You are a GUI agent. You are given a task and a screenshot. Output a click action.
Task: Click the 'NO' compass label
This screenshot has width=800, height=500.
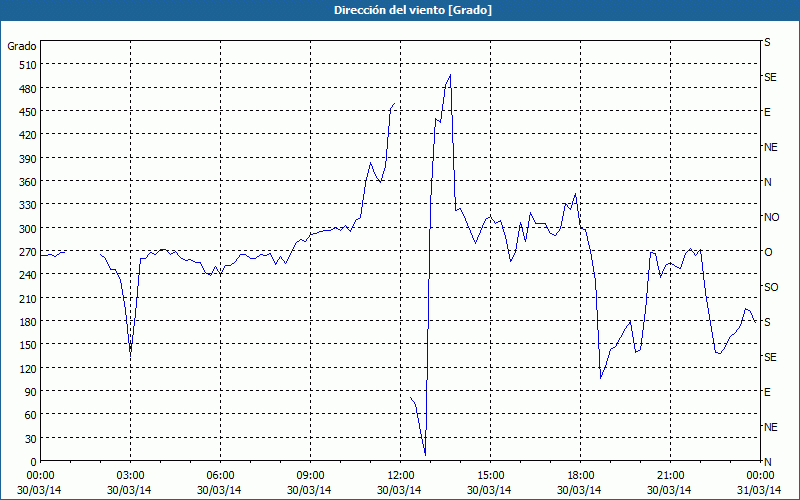(772, 217)
